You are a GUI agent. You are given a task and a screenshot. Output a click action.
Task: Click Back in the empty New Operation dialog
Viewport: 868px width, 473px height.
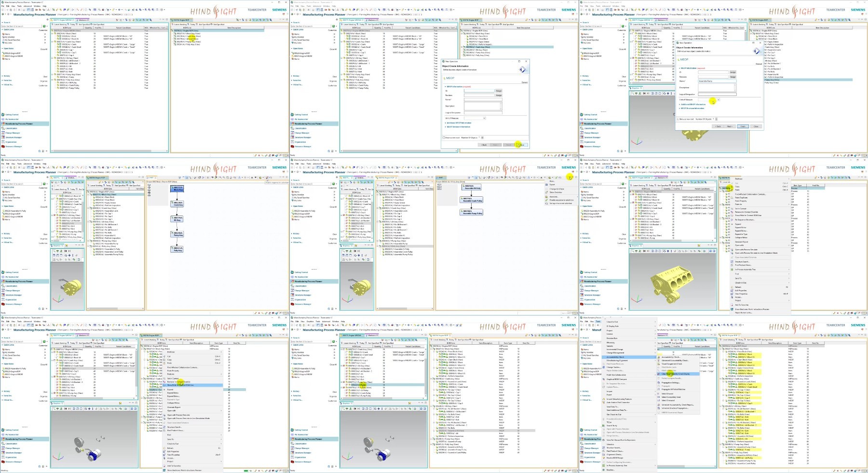coord(484,145)
